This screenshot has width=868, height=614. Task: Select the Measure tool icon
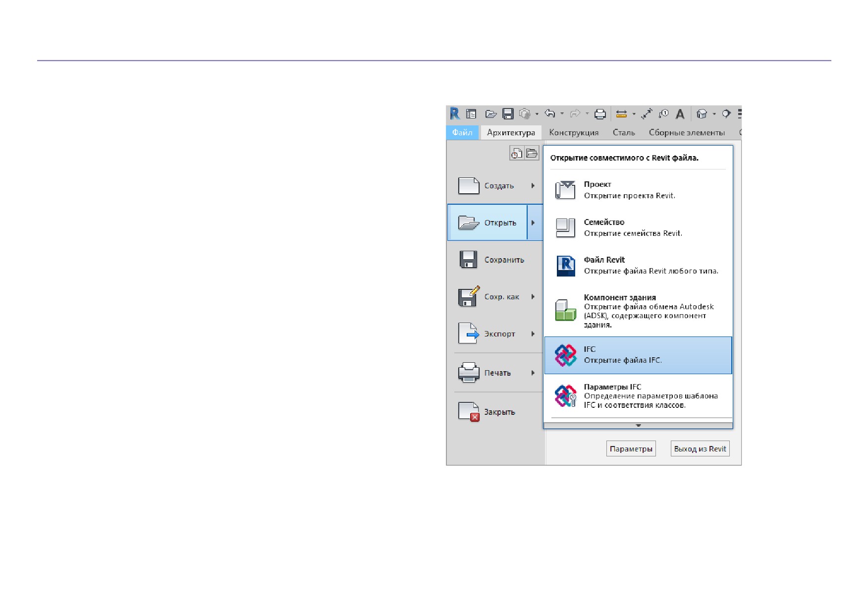click(621, 114)
